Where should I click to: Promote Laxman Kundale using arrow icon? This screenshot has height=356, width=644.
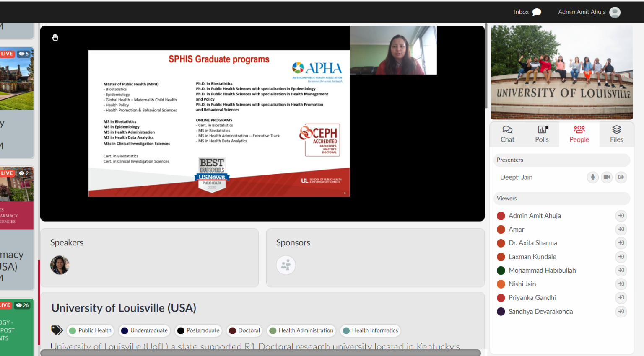click(x=621, y=257)
